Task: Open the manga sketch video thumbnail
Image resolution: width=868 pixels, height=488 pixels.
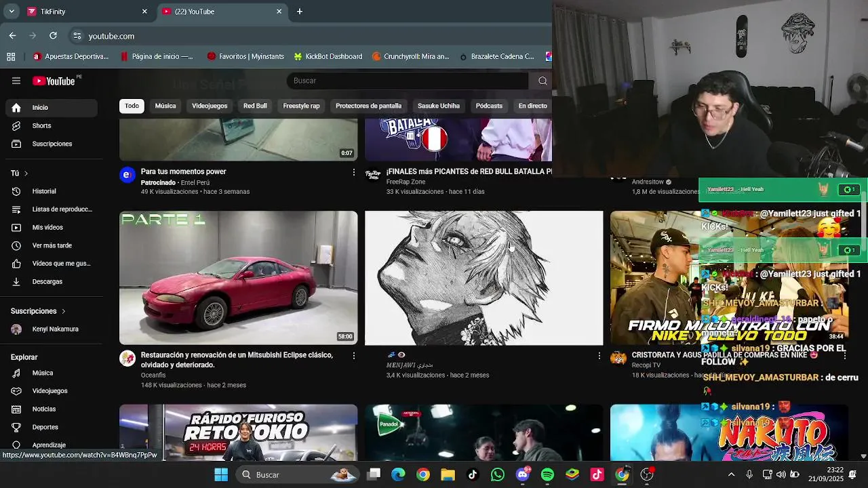Action: (x=484, y=278)
